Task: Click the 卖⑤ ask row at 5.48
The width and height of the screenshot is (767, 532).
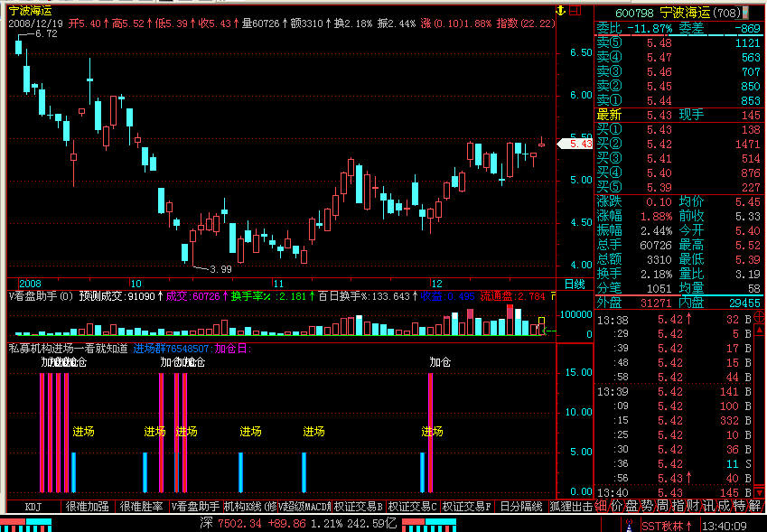Action: [679, 43]
